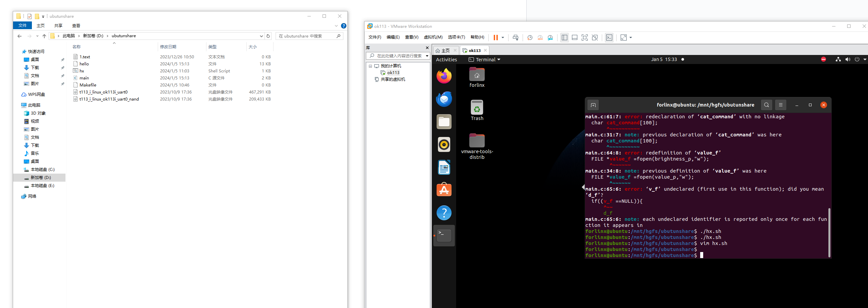The image size is (868, 308).
Task: Launch Firefox from the Ubuntu dock
Action: click(x=444, y=76)
